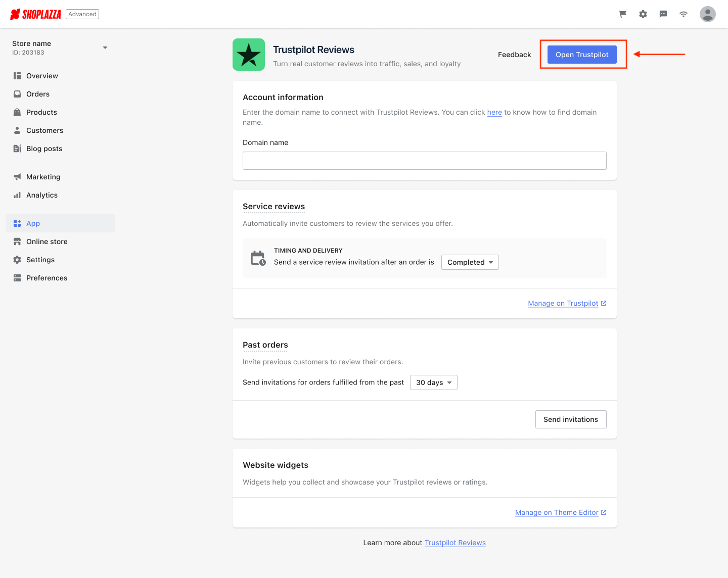Screen dimensions: 728x578
Task: Open the Manage on Theme Editor link
Action: (x=557, y=512)
